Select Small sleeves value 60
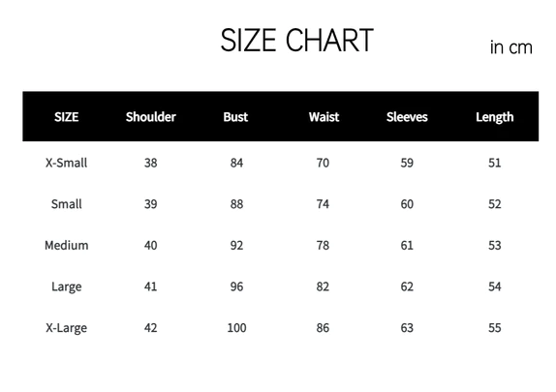The width and height of the screenshot is (556, 392). tap(407, 204)
